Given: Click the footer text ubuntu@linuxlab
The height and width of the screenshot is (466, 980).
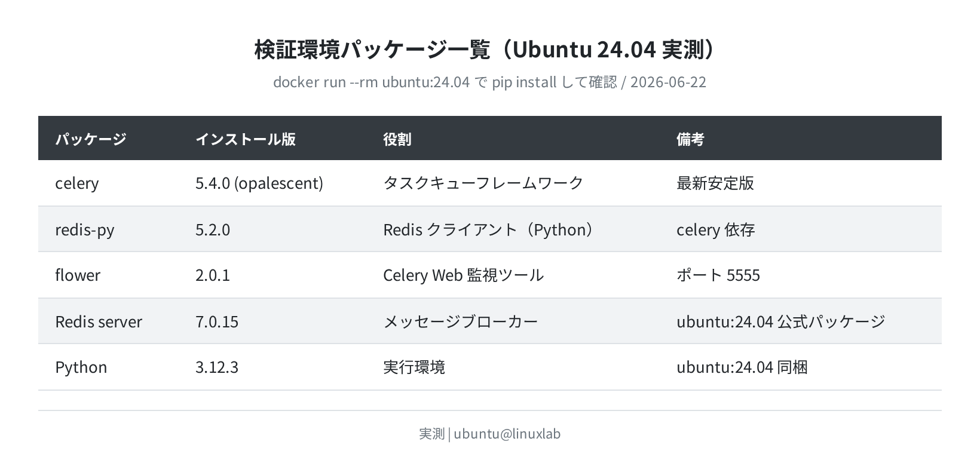Looking at the screenshot, I should tap(507, 434).
